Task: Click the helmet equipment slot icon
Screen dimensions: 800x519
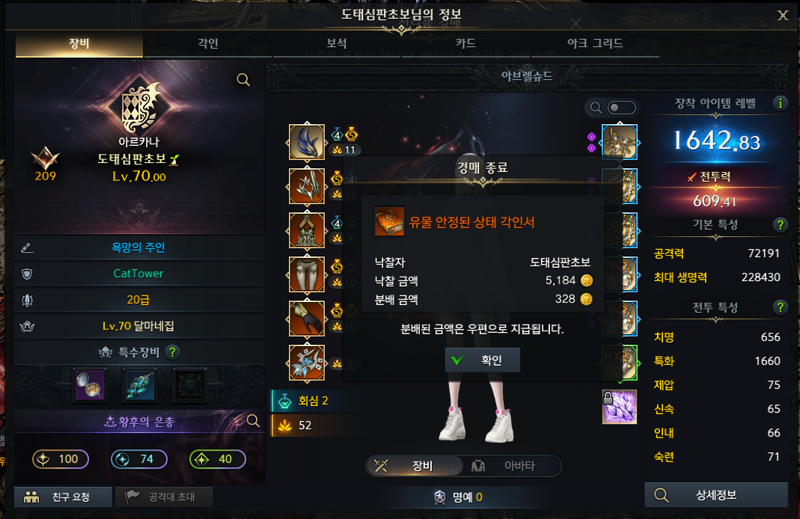Action: click(x=307, y=143)
